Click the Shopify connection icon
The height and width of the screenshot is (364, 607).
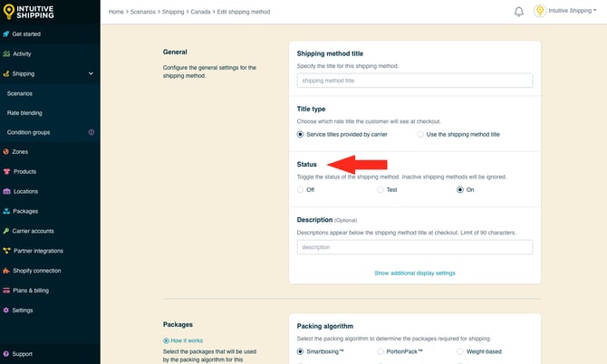pos(6,271)
